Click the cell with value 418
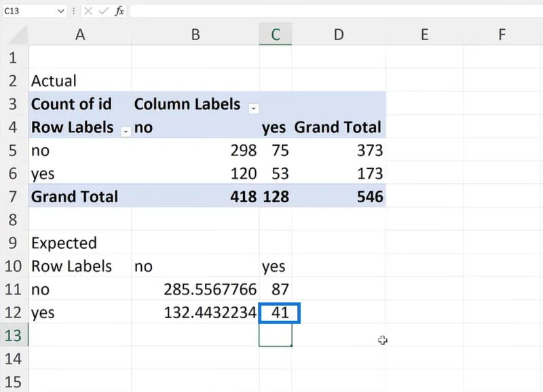This screenshot has width=543, height=392. (x=195, y=197)
